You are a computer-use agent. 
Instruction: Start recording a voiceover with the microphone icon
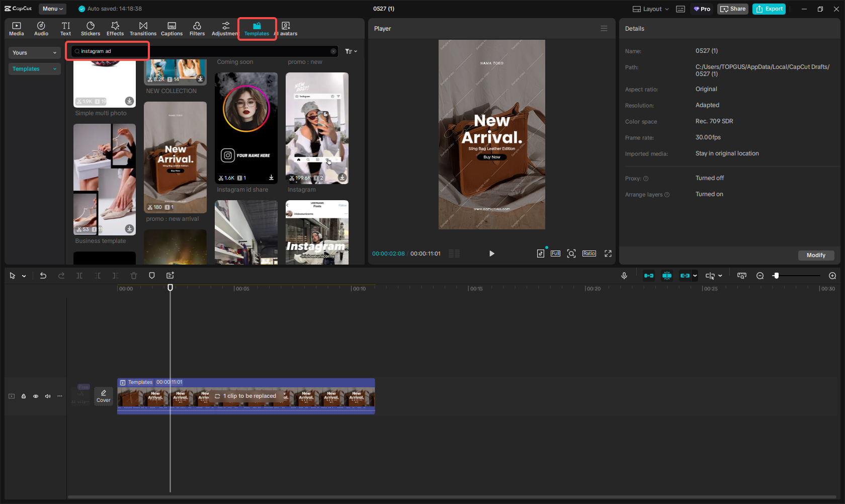(x=624, y=276)
